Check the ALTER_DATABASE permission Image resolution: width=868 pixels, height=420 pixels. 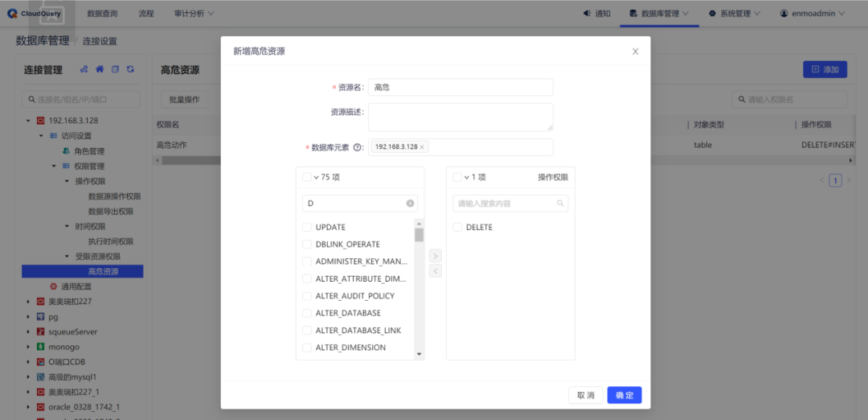(x=307, y=313)
